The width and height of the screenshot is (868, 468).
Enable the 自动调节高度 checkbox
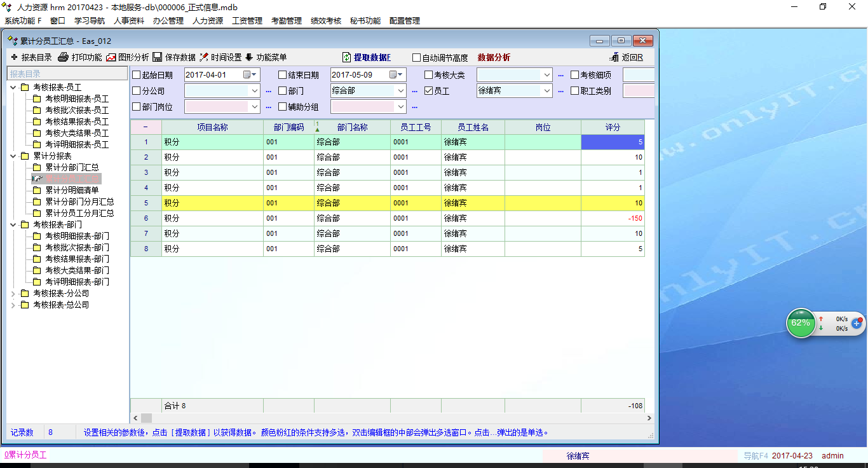(417, 58)
